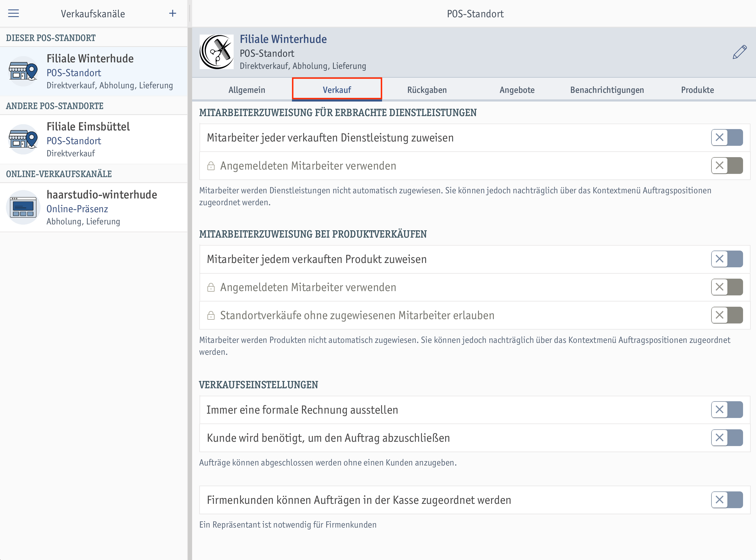The height and width of the screenshot is (560, 756).
Task: Click the Verkaufskanäle sidebar title
Action: (93, 14)
